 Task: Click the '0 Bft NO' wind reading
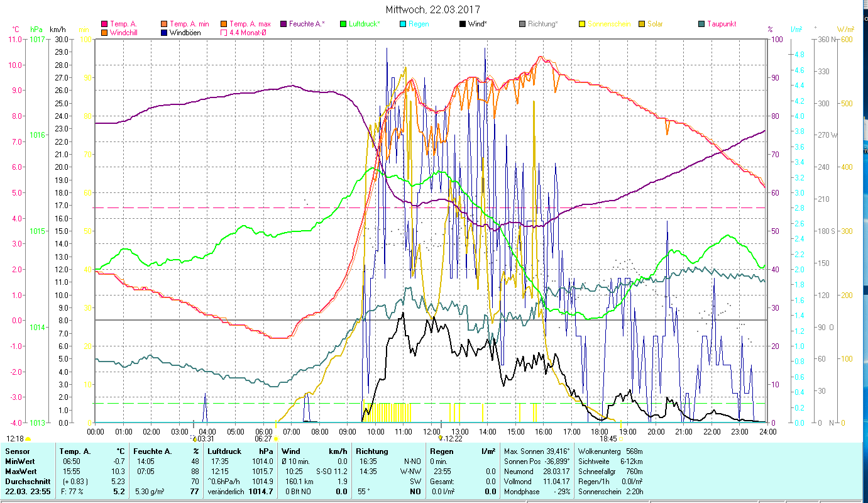299,492
